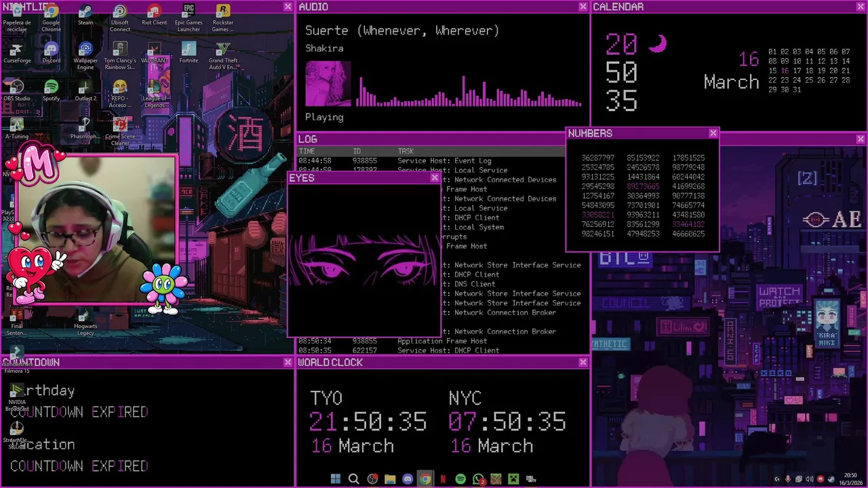Open the volume control in system tray
Screen dimensions: 868x488
809,479
